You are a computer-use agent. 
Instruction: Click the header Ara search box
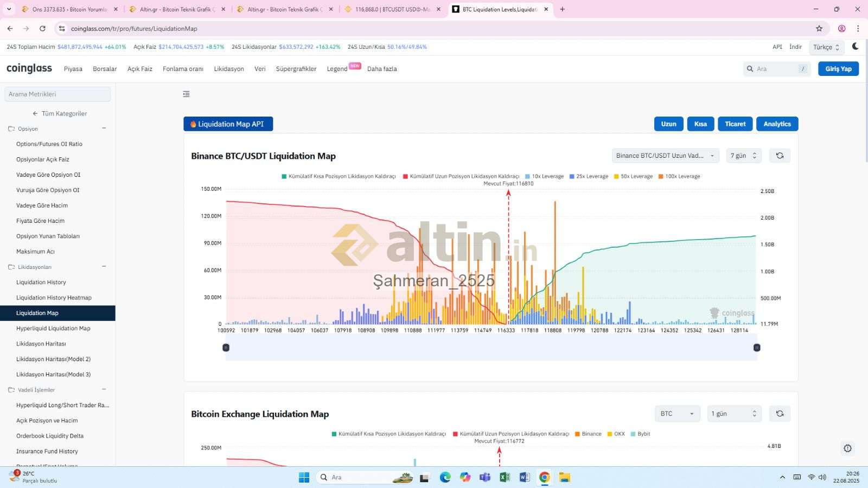click(x=777, y=69)
